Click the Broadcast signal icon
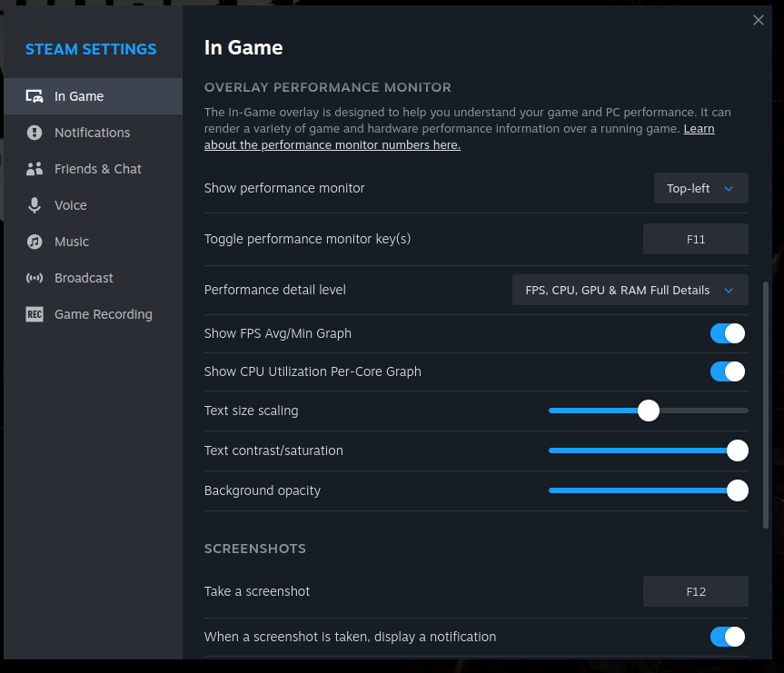 coord(35,278)
